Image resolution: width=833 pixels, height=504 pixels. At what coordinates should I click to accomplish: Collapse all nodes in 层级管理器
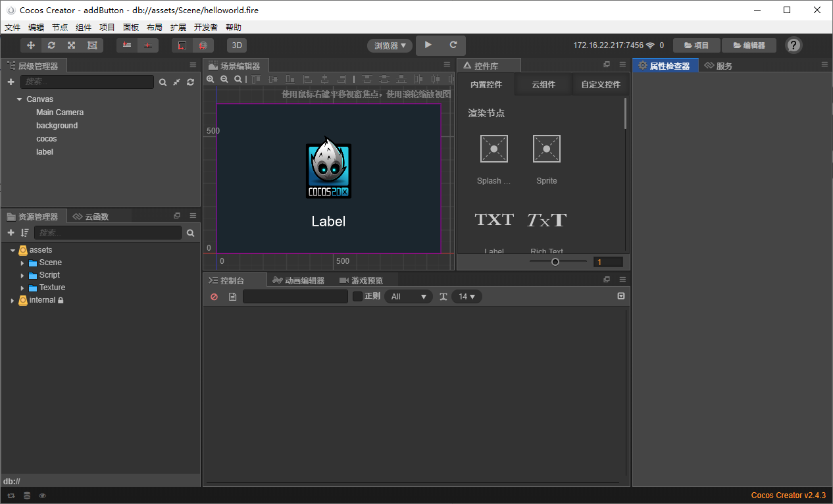176,82
